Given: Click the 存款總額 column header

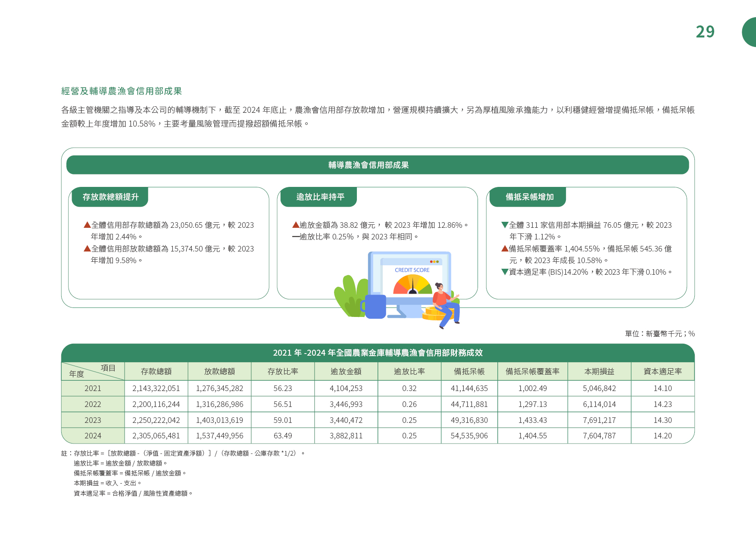Looking at the screenshot, I should click(x=156, y=371).
